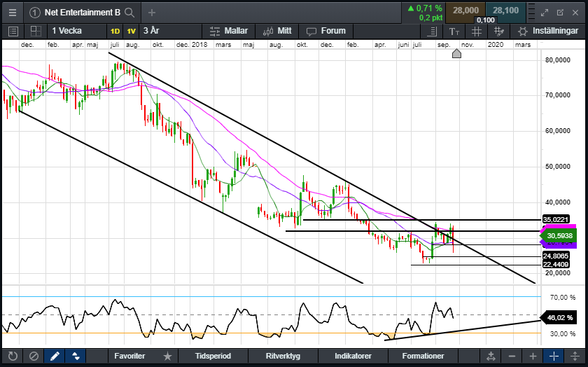
Task: Open the Formationer tab
Action: pyautogui.click(x=423, y=356)
